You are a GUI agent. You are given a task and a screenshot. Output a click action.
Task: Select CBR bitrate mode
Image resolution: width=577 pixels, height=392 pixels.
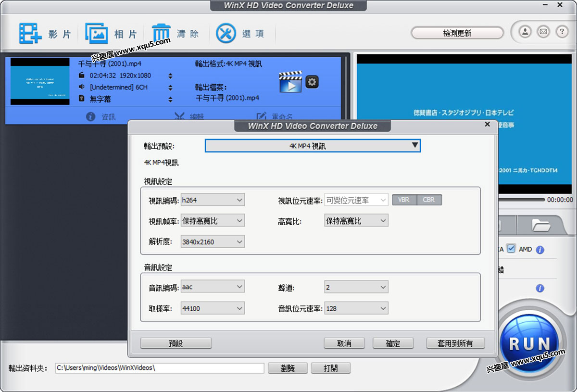pyautogui.click(x=429, y=200)
